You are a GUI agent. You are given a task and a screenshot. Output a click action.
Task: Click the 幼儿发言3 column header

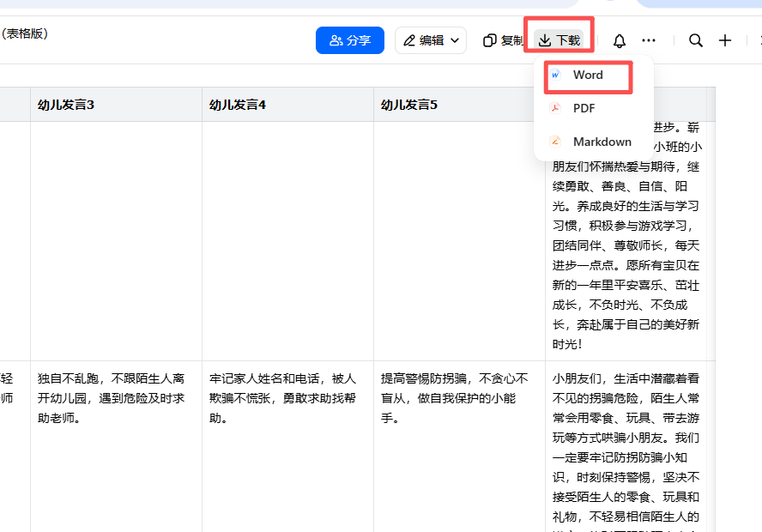tap(116, 105)
